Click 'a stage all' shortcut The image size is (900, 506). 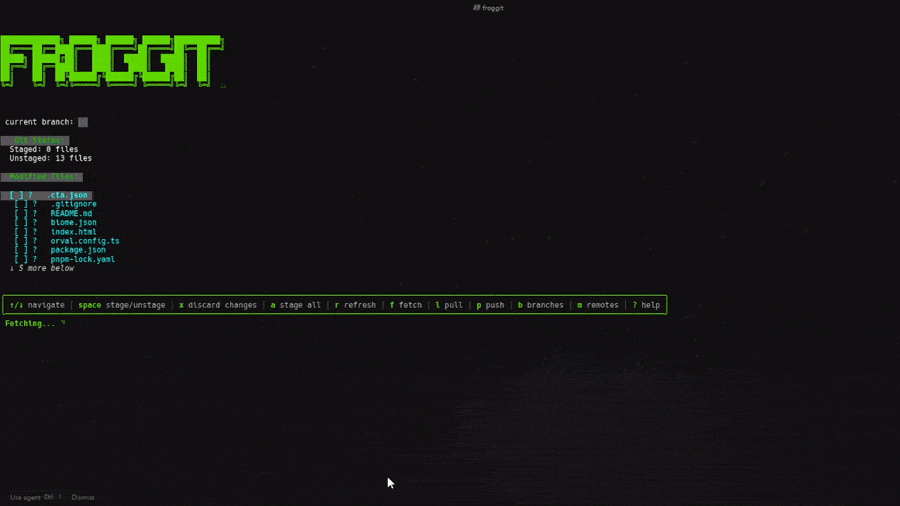(x=296, y=305)
